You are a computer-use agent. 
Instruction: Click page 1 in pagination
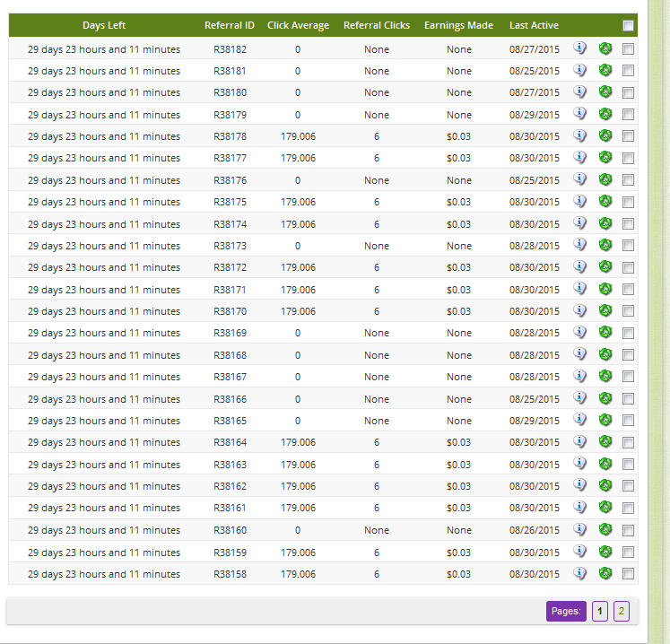tap(600, 612)
